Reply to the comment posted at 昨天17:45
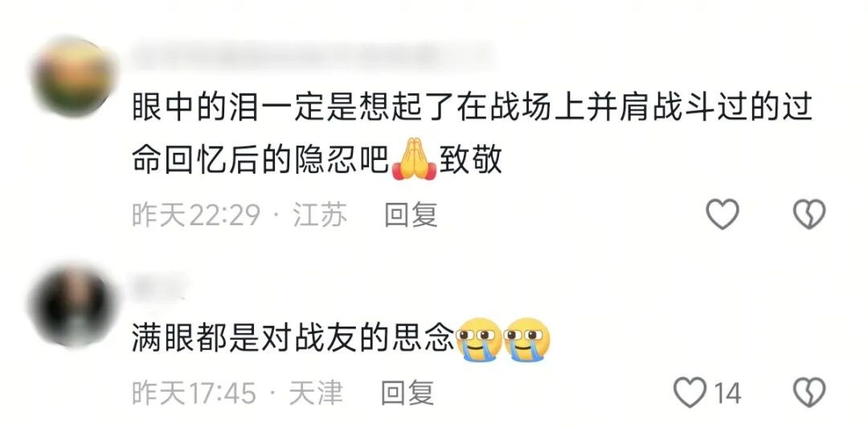The height and width of the screenshot is (428, 868). (407, 393)
